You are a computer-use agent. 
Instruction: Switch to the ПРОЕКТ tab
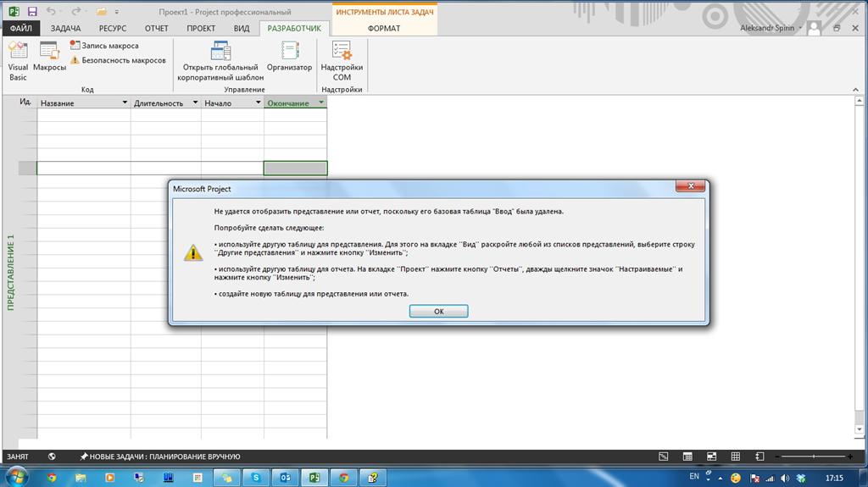point(201,28)
